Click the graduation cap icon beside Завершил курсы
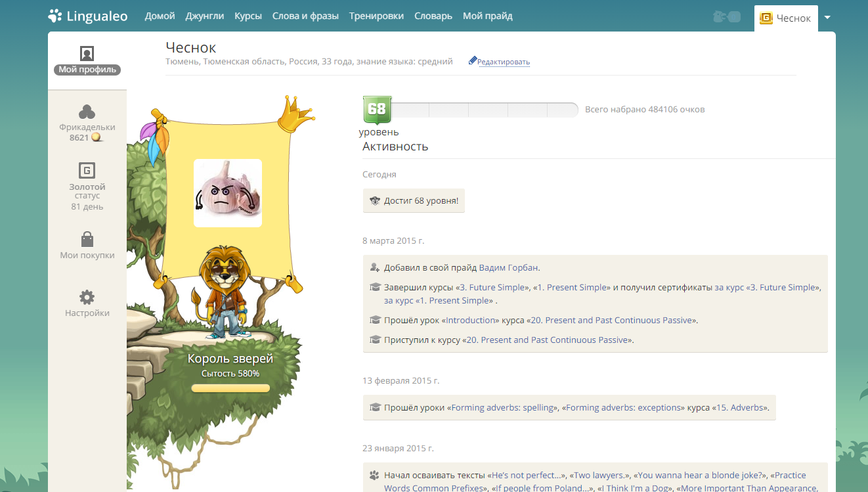Viewport: 868px width, 492px height. (375, 287)
